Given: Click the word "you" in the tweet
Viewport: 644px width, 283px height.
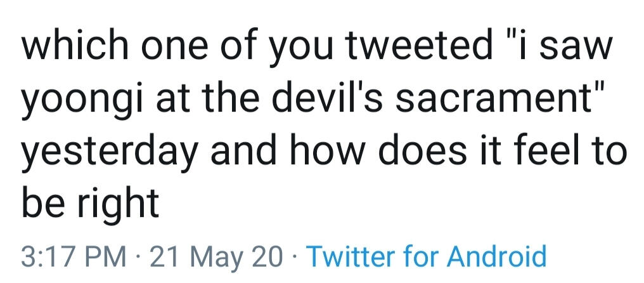Looking at the screenshot, I should 299,51.
